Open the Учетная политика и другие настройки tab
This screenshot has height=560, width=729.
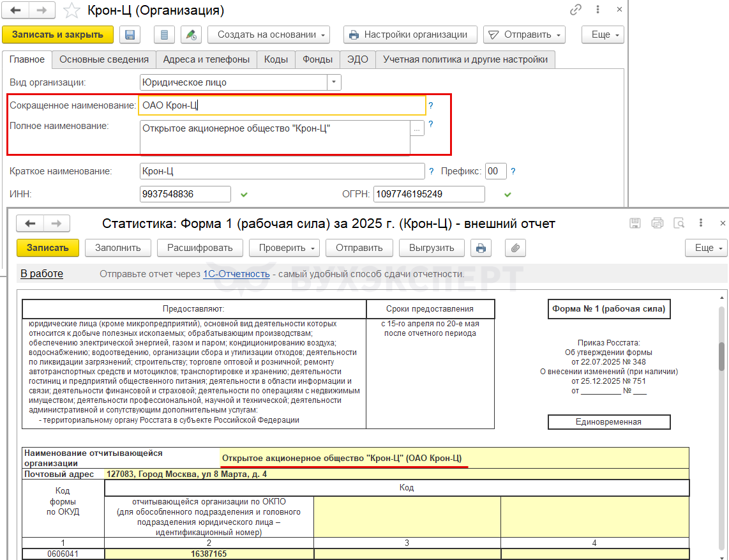point(465,59)
